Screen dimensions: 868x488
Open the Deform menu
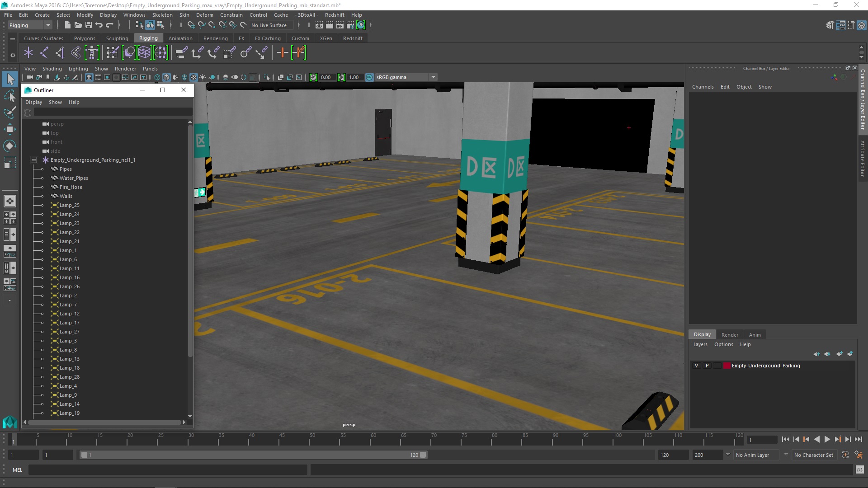pos(204,15)
